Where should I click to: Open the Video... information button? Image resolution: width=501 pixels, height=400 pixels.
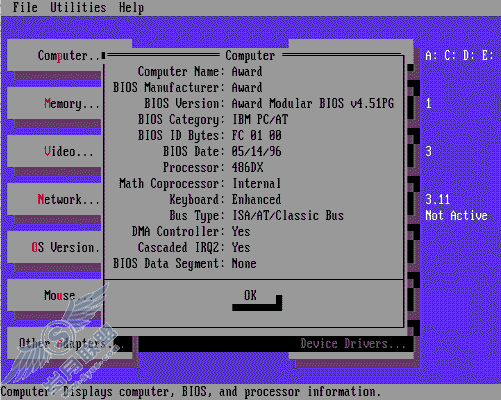(x=55, y=151)
